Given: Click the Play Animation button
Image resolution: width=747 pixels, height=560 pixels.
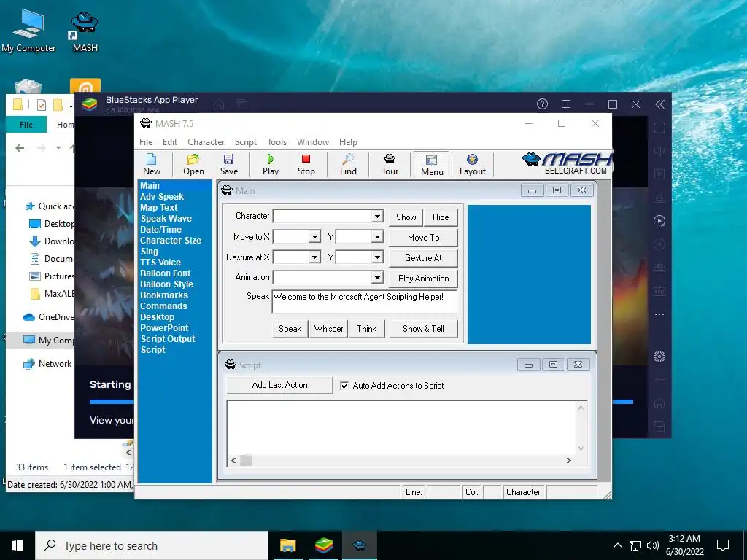Looking at the screenshot, I should [x=424, y=279].
